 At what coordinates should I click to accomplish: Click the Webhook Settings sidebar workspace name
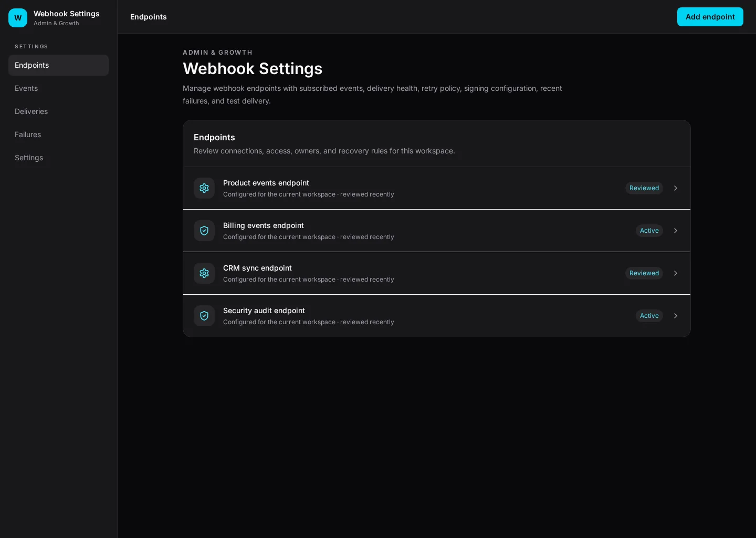tap(67, 14)
